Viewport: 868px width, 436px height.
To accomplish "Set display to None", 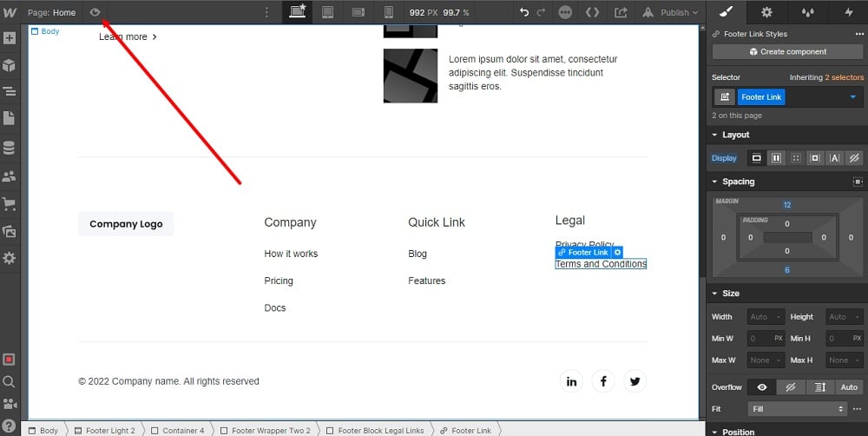I will (853, 158).
